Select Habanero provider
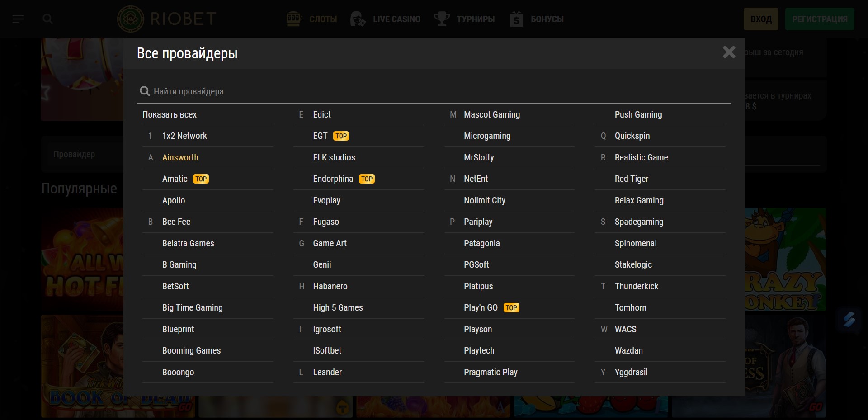Screen dimensions: 868x420 click(330, 286)
